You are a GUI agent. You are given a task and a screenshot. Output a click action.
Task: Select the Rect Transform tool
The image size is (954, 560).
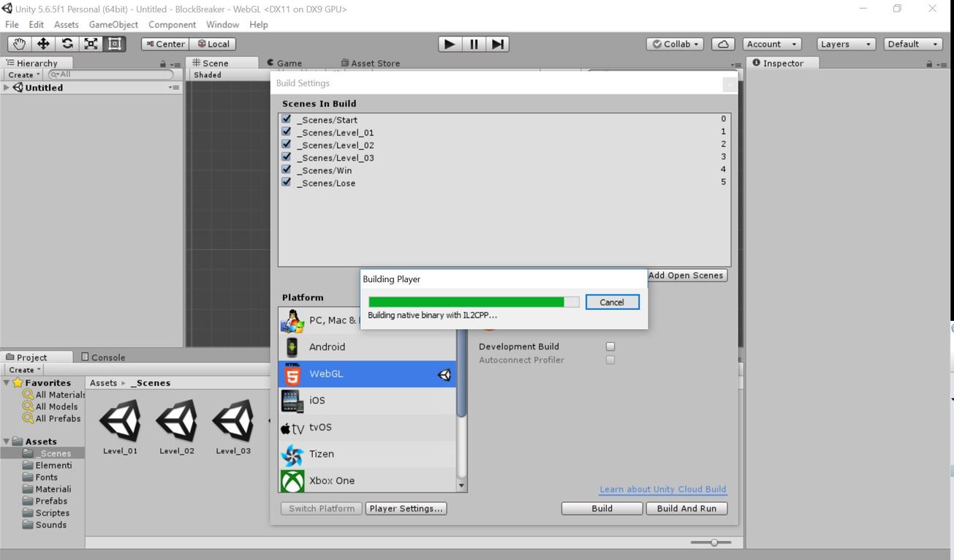coord(114,44)
